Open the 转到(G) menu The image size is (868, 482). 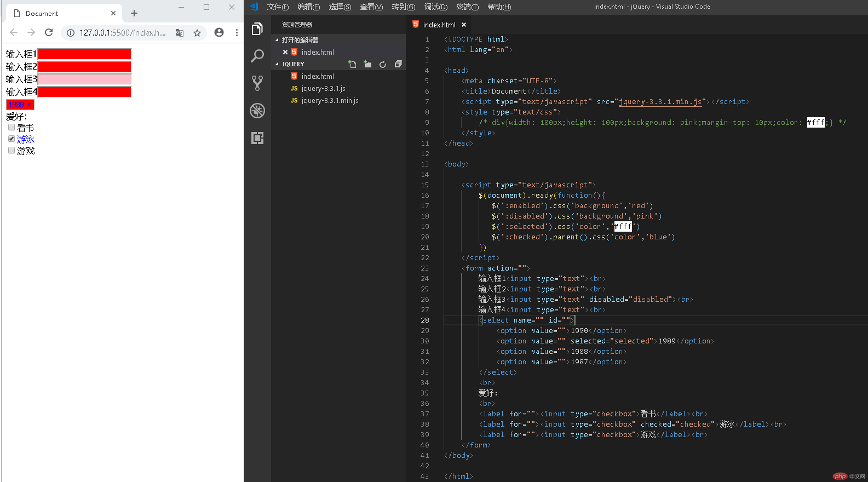coord(404,7)
